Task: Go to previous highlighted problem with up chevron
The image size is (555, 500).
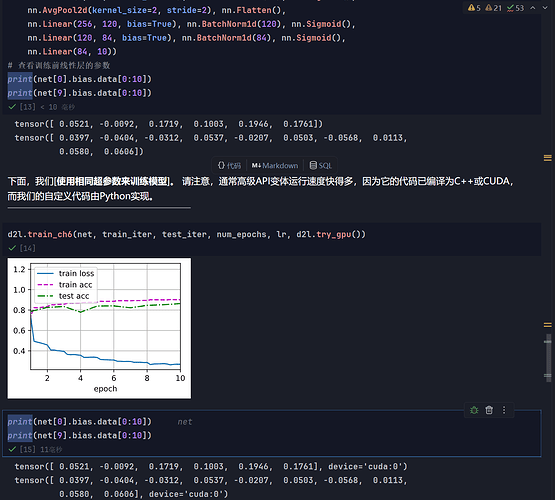Action: point(533,8)
